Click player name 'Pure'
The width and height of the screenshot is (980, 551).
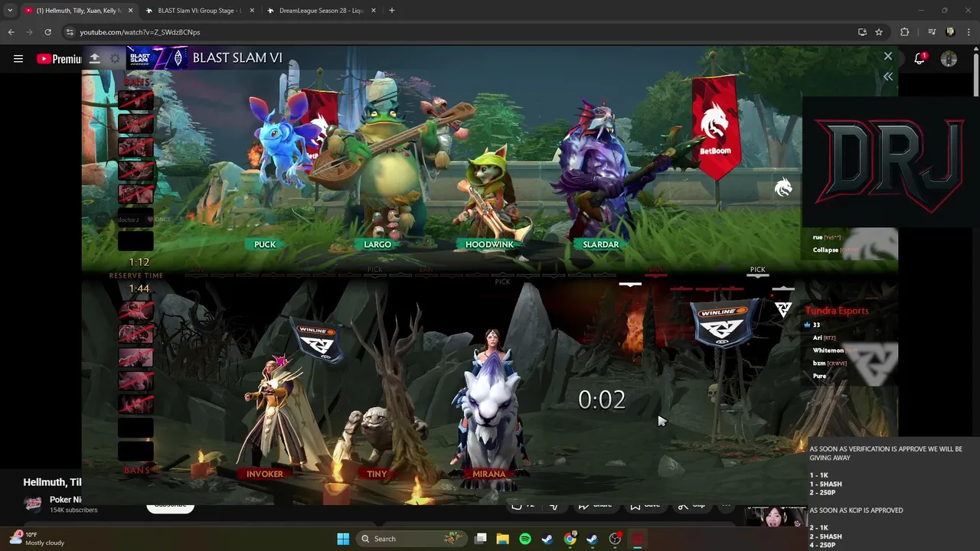[x=819, y=376]
